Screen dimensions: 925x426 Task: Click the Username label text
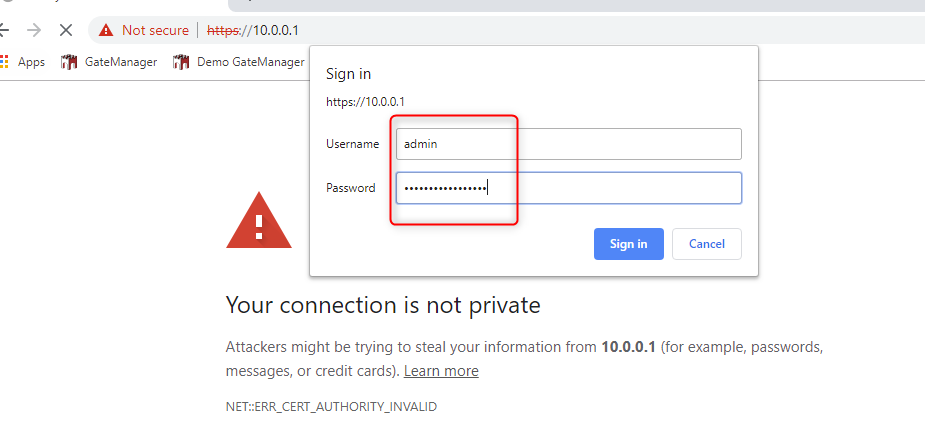tap(353, 144)
